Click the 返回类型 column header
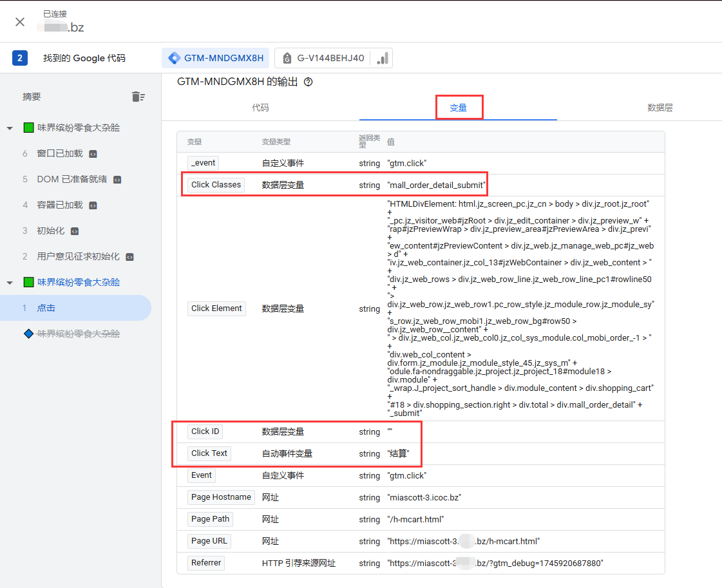This screenshot has width=722, height=588. coord(369,141)
